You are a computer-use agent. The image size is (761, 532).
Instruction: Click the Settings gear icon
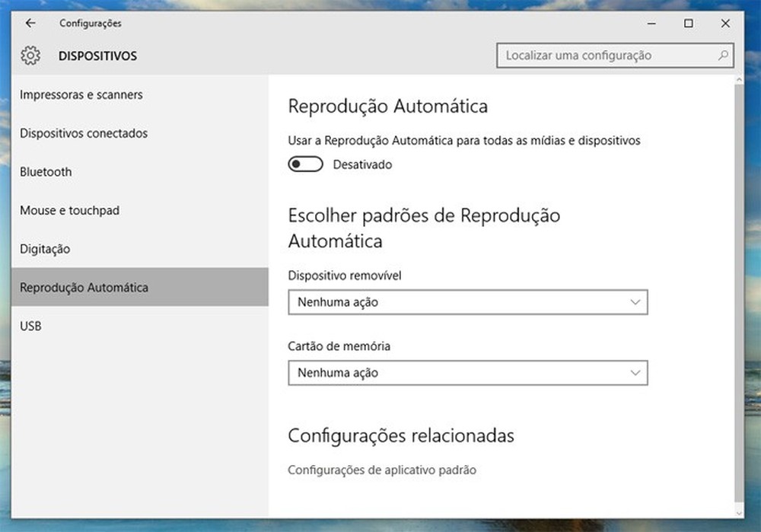29,56
